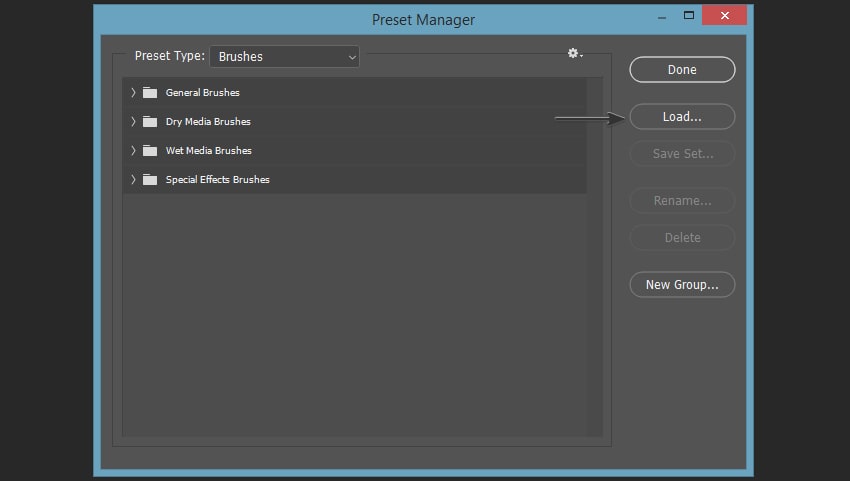Viewport: 850px width, 481px height.
Task: Select the Special Effects Brushes row label
Action: (x=217, y=179)
